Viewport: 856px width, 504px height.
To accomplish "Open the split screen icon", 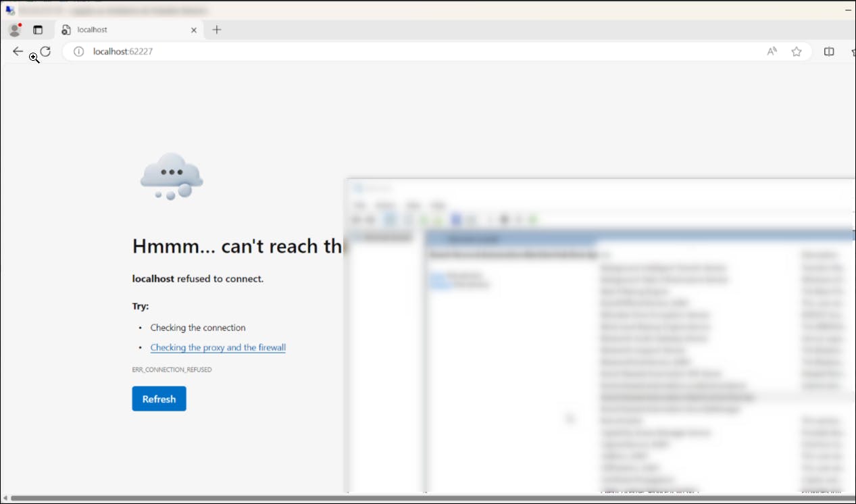I will click(x=829, y=51).
